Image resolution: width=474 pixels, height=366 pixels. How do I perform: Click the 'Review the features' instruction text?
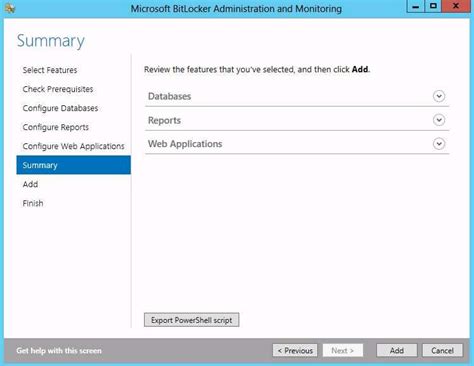(257, 69)
